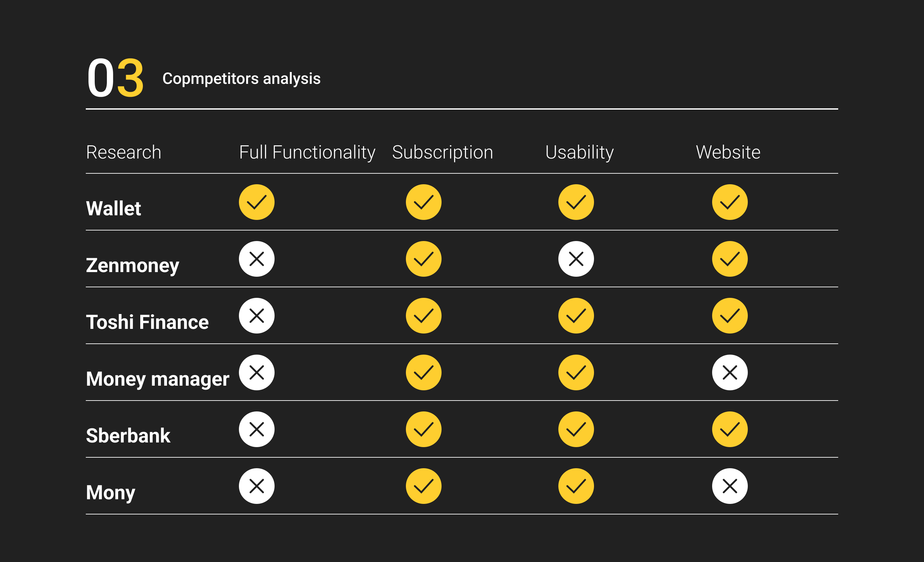Click the Competitors analysis title

[241, 78]
